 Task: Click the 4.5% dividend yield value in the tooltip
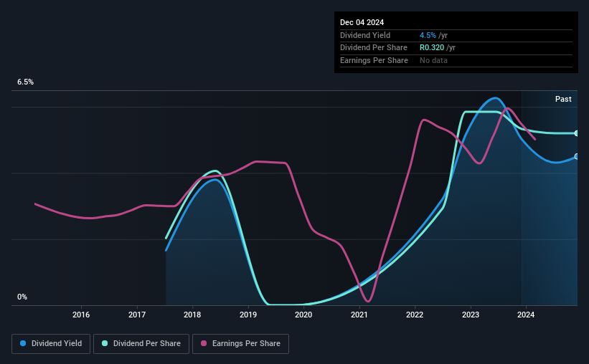pos(428,35)
